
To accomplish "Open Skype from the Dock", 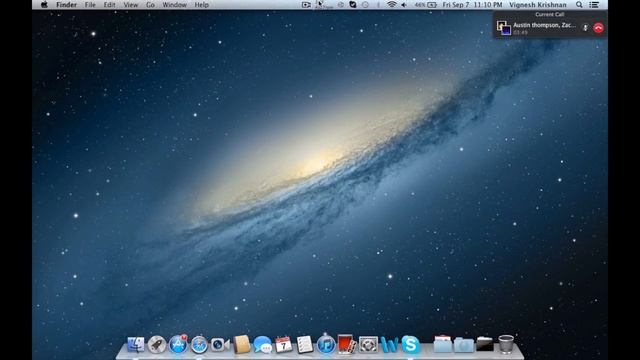I will click(x=411, y=345).
